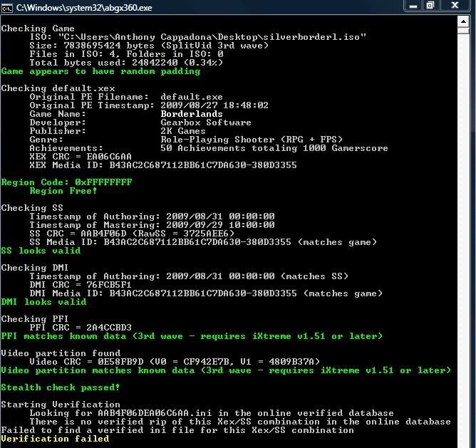The height and width of the screenshot is (448, 476).
Task: Click the XEX Media ID line
Action: pos(163,165)
